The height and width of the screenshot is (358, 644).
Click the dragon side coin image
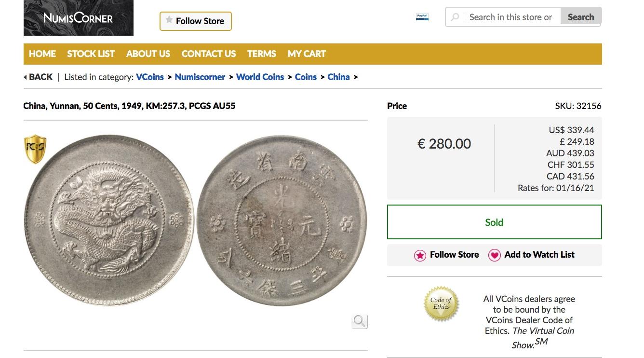tap(109, 220)
